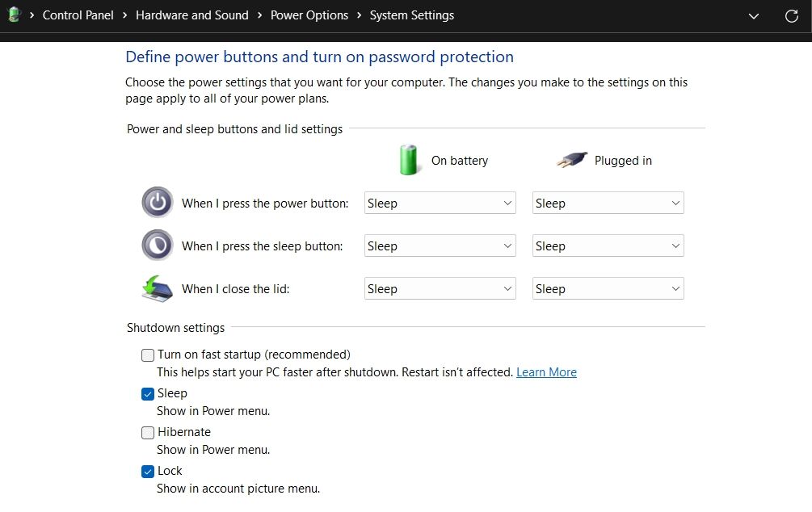Screen dimensions: 812x512
Task: Select Control Panel in the breadcrumb path
Action: point(78,15)
